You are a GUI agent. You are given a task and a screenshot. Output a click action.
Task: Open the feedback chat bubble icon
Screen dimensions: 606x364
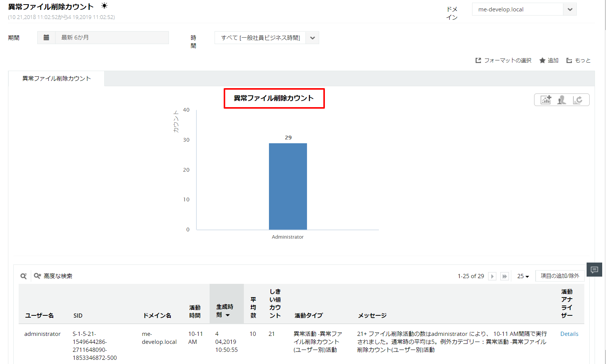594,270
